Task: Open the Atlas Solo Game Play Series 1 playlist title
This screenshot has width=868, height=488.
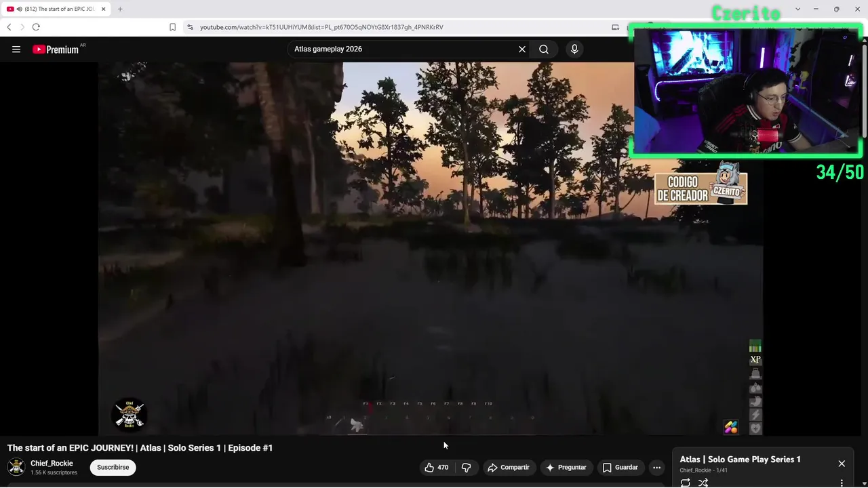Action: pos(741,460)
